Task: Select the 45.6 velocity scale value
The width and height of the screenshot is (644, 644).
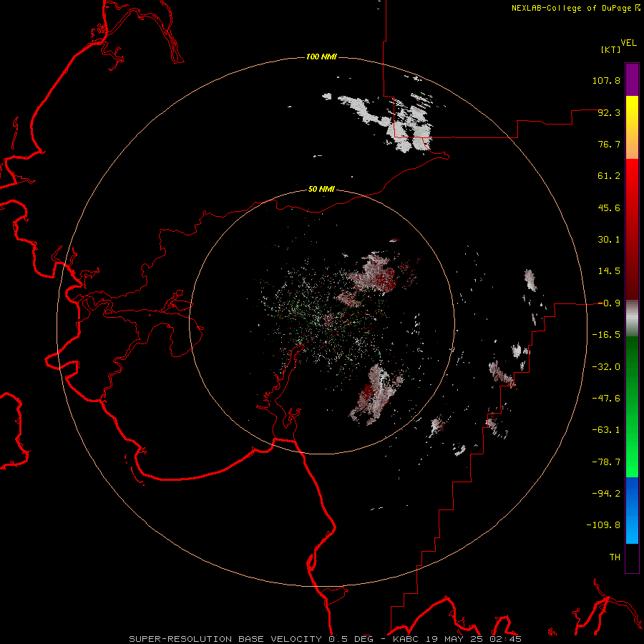Action: click(609, 208)
